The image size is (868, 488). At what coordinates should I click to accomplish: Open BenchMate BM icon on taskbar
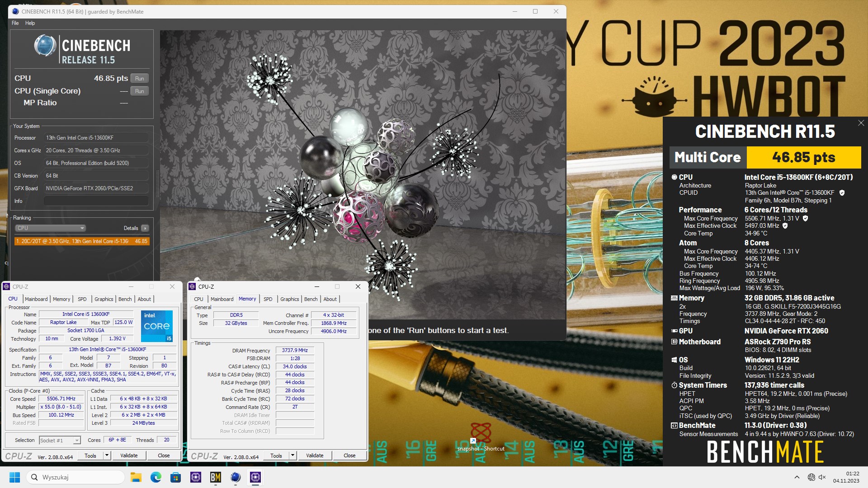click(216, 477)
